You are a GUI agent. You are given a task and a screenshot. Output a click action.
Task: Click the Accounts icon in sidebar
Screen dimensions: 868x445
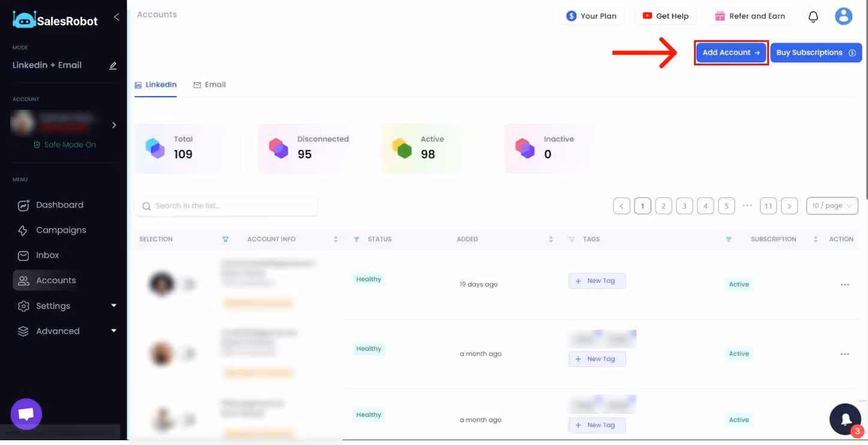23,280
